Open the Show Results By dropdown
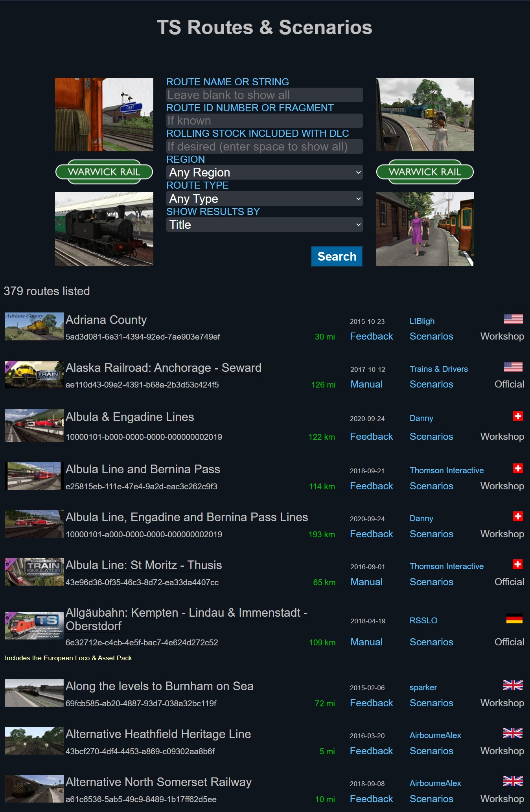Image resolution: width=530 pixels, height=812 pixels. (x=265, y=224)
